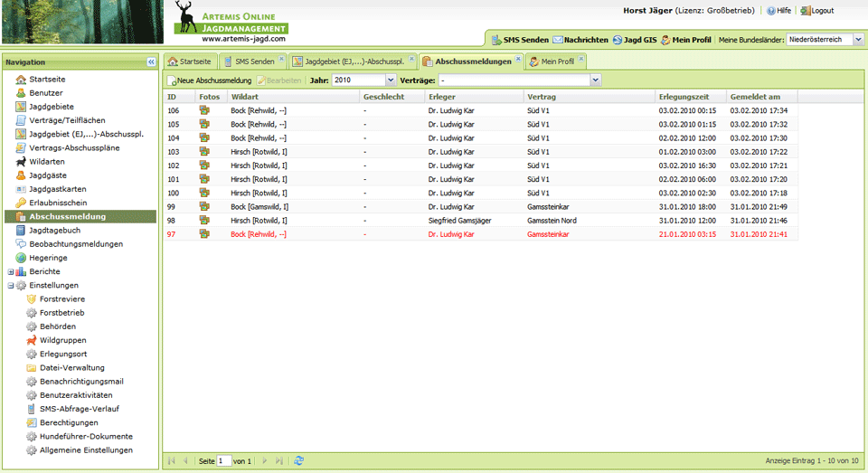
Task: Open Jagd GIS from top toolbar
Action: [635, 40]
